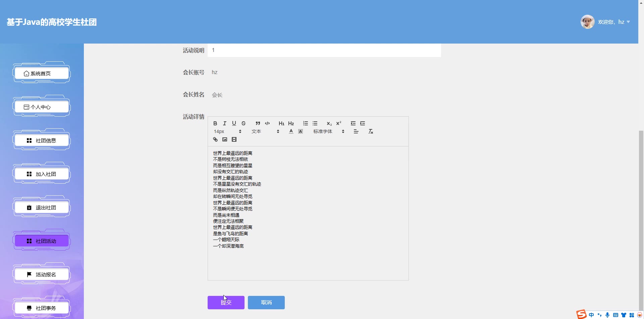
Task: Create a numbered list
Action: [x=305, y=123]
